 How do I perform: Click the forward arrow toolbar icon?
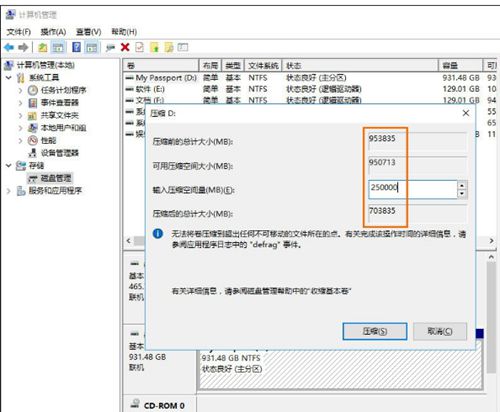coord(23,47)
